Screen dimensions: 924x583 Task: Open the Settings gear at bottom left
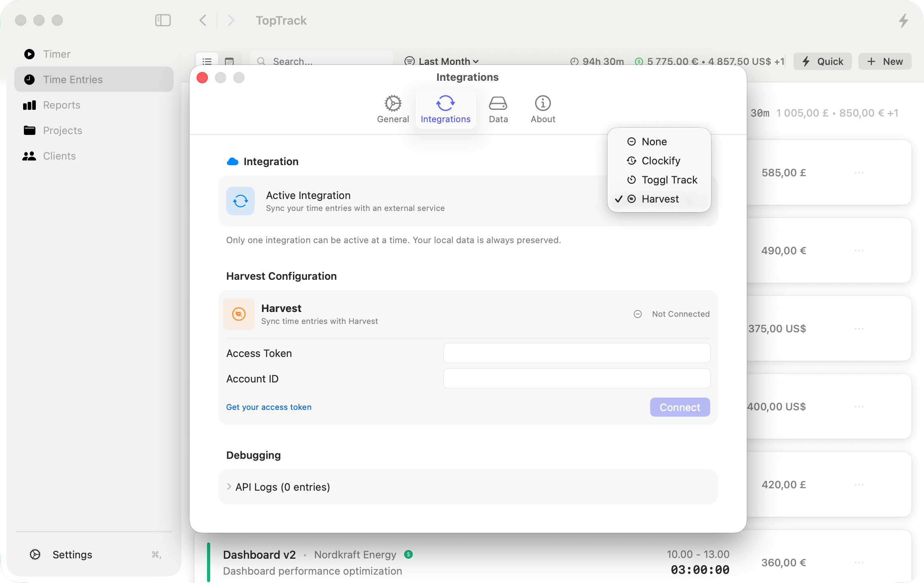(35, 554)
